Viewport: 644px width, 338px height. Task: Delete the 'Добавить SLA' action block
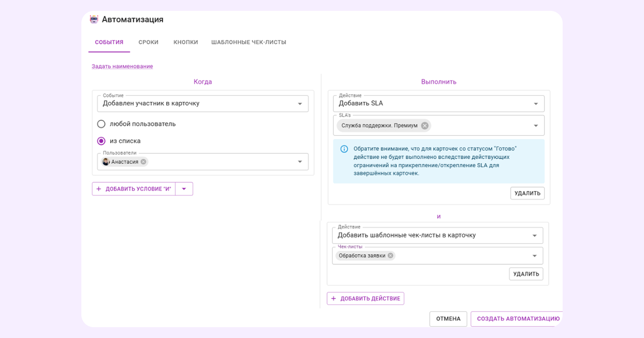[x=527, y=193]
